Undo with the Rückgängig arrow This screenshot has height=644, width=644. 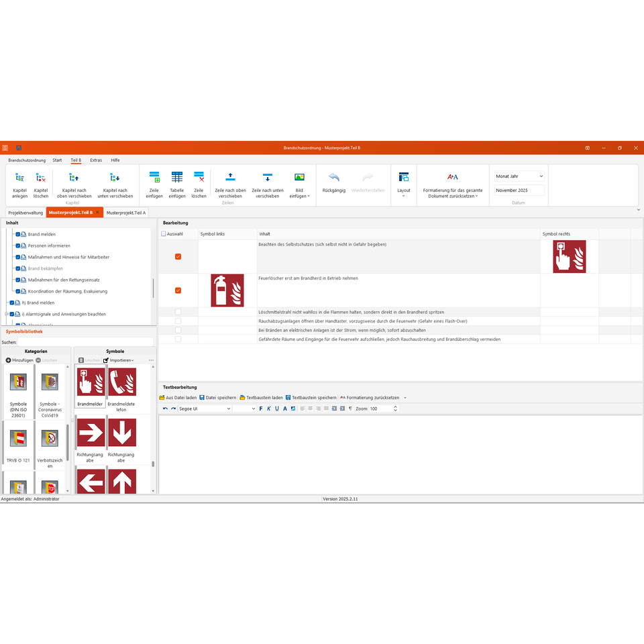[x=333, y=178]
